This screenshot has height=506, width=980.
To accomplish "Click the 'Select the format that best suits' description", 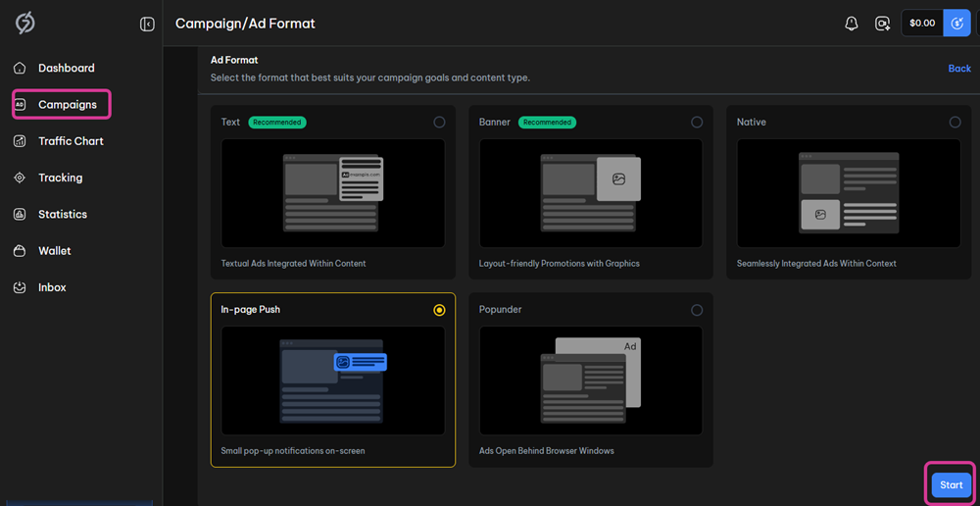I will tap(370, 78).
